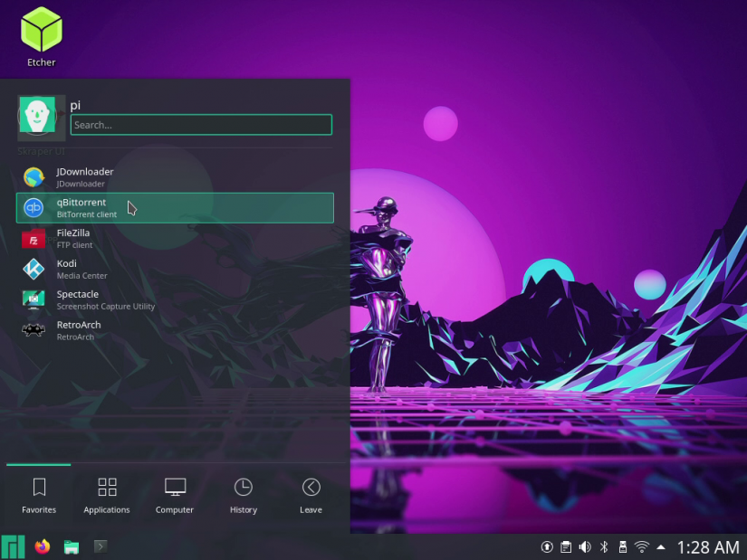Mute the volume via the speaker icon
Image resolution: width=747 pixels, height=560 pixels.
pos(584,546)
